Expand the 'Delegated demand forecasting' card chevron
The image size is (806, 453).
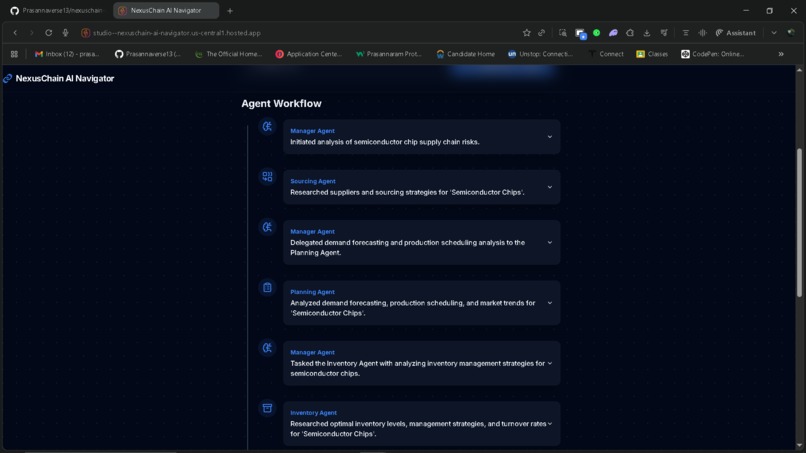(x=549, y=242)
